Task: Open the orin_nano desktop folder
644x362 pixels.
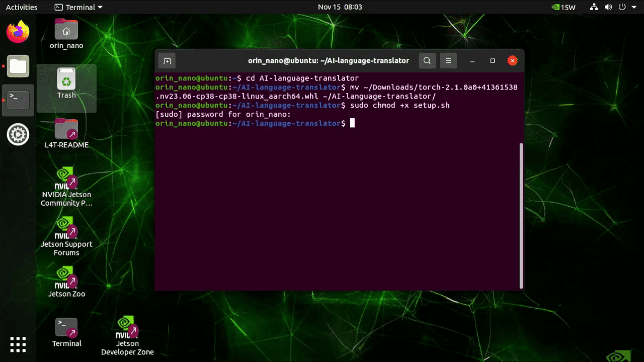Action: point(66,30)
